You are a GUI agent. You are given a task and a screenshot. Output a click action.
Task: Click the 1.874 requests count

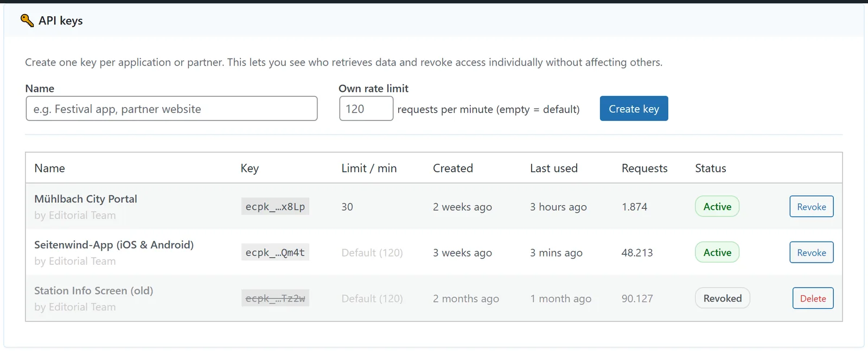pos(634,207)
